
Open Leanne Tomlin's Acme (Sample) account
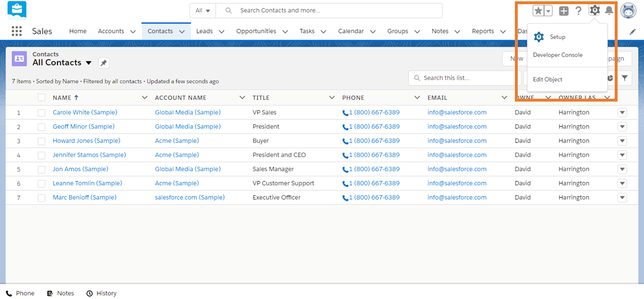(x=177, y=183)
